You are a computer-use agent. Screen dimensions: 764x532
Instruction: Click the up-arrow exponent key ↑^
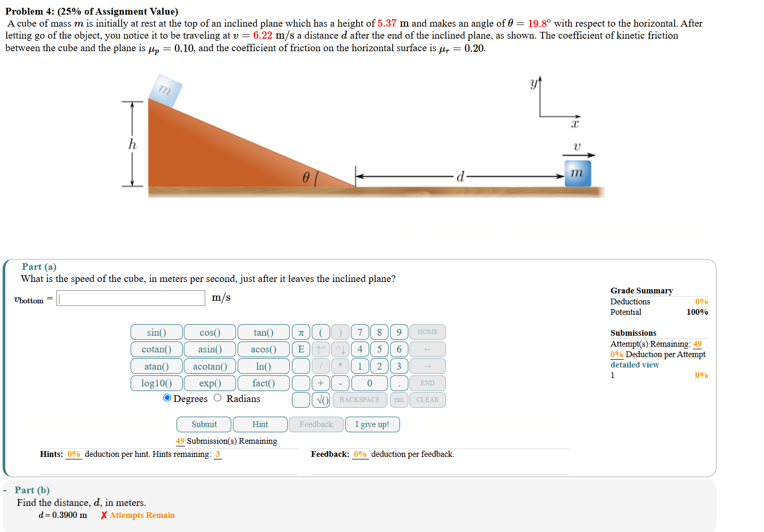[321, 349]
